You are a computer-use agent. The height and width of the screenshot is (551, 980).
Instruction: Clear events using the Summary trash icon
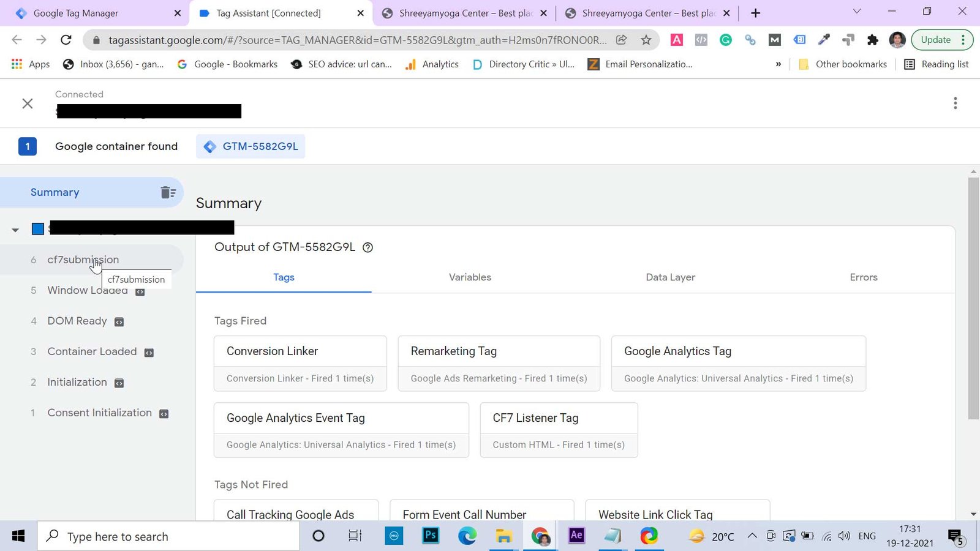click(x=168, y=192)
